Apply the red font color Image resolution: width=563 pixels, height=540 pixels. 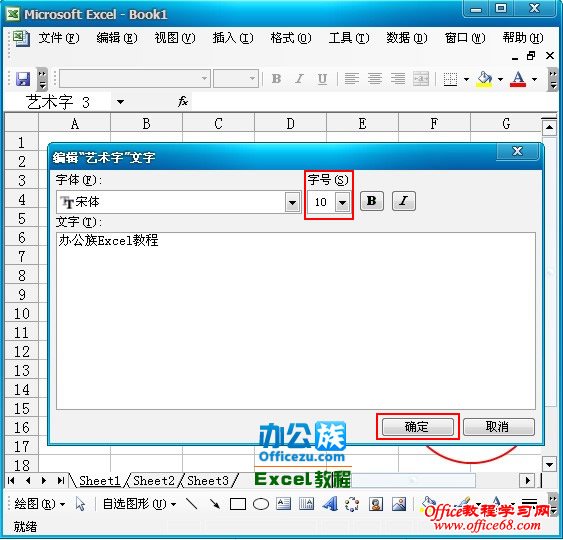point(518,79)
